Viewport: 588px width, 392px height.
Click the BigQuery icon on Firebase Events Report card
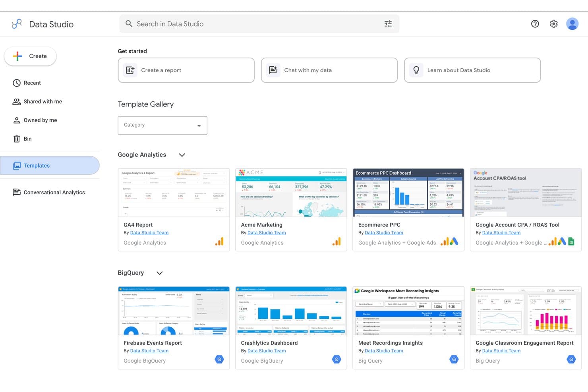(219, 359)
